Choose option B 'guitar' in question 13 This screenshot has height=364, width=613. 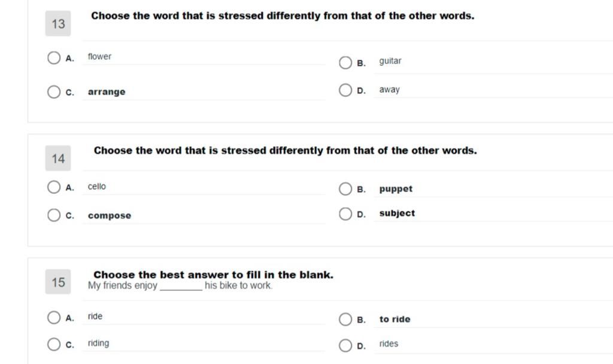click(x=345, y=62)
